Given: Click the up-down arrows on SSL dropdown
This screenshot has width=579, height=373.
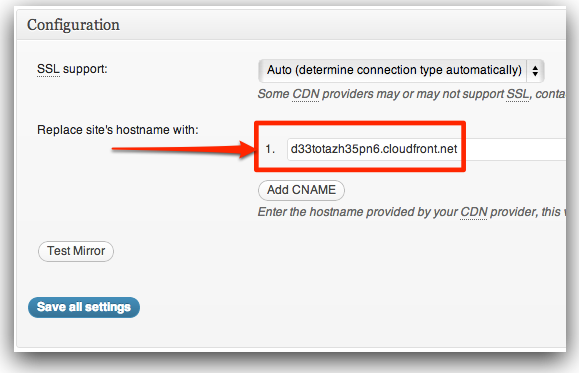Looking at the screenshot, I should pos(535,70).
